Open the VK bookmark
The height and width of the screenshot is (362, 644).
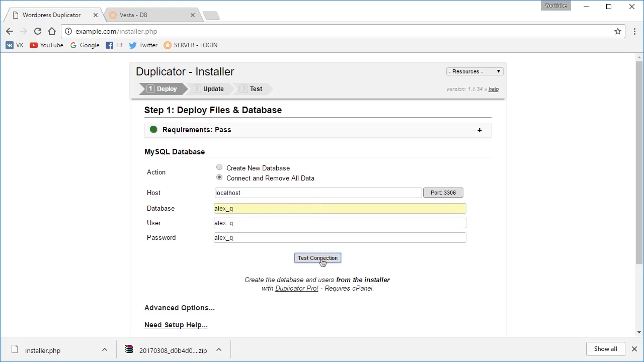pyautogui.click(x=15, y=45)
